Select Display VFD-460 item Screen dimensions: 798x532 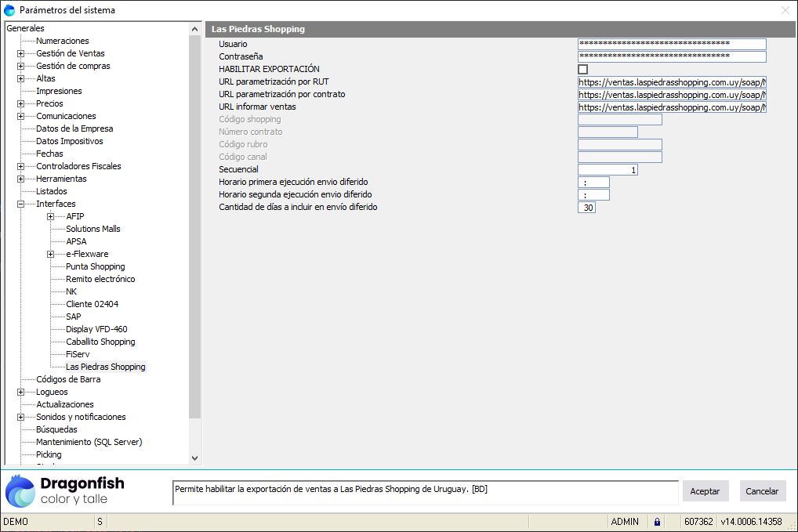pyautogui.click(x=96, y=329)
